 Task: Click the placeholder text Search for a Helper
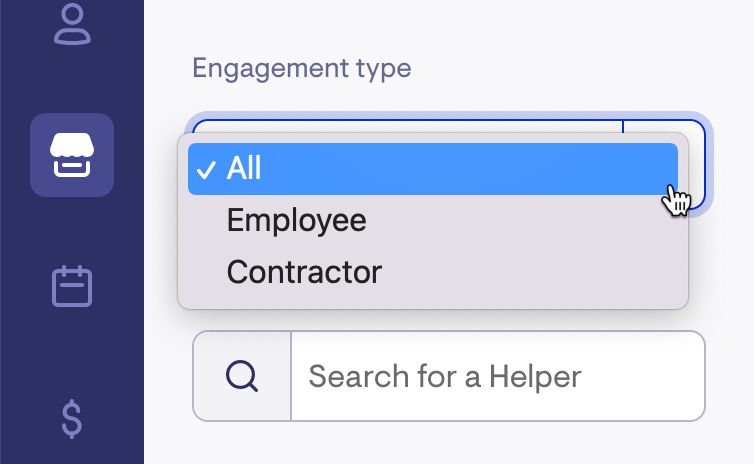445,376
